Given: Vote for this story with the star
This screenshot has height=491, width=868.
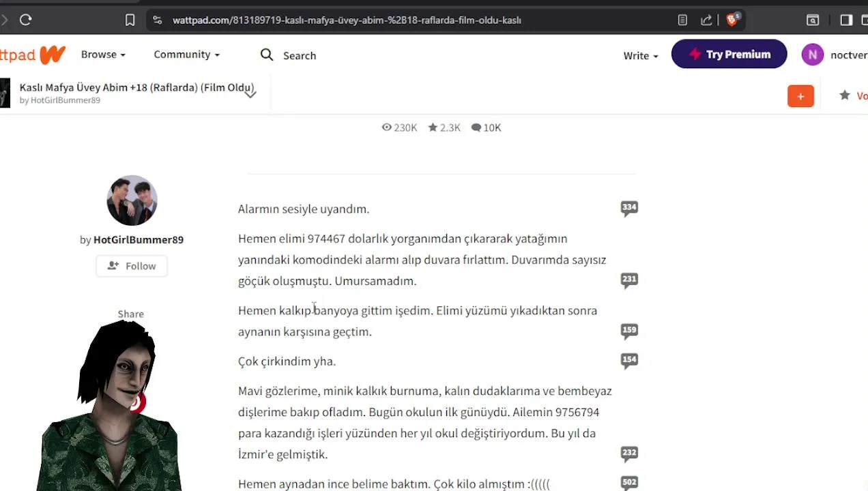Looking at the screenshot, I should click(x=845, y=95).
